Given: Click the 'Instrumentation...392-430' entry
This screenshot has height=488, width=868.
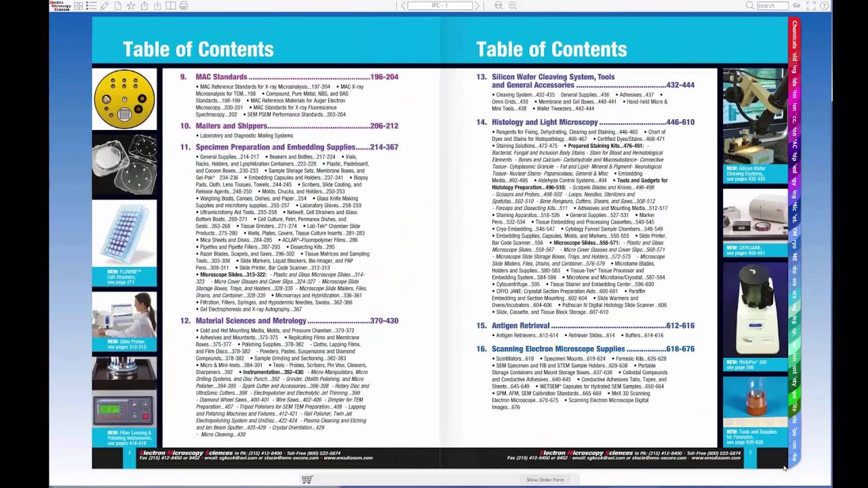Looking at the screenshot, I should pos(273,372).
